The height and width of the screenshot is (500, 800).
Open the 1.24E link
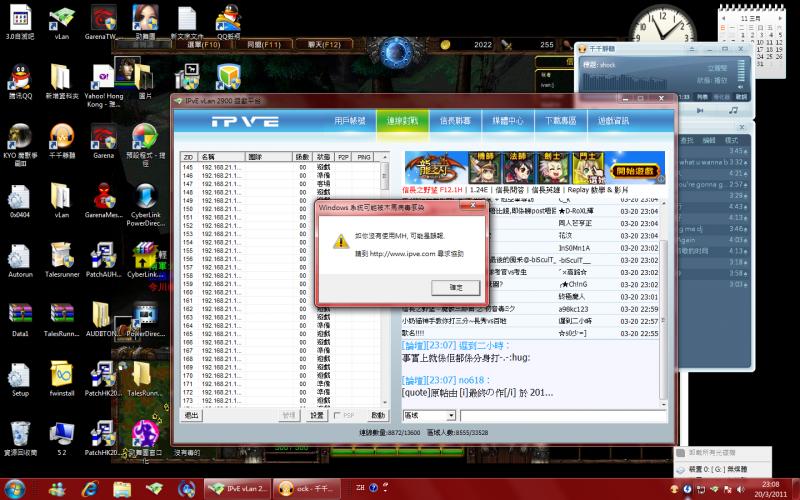(479, 190)
